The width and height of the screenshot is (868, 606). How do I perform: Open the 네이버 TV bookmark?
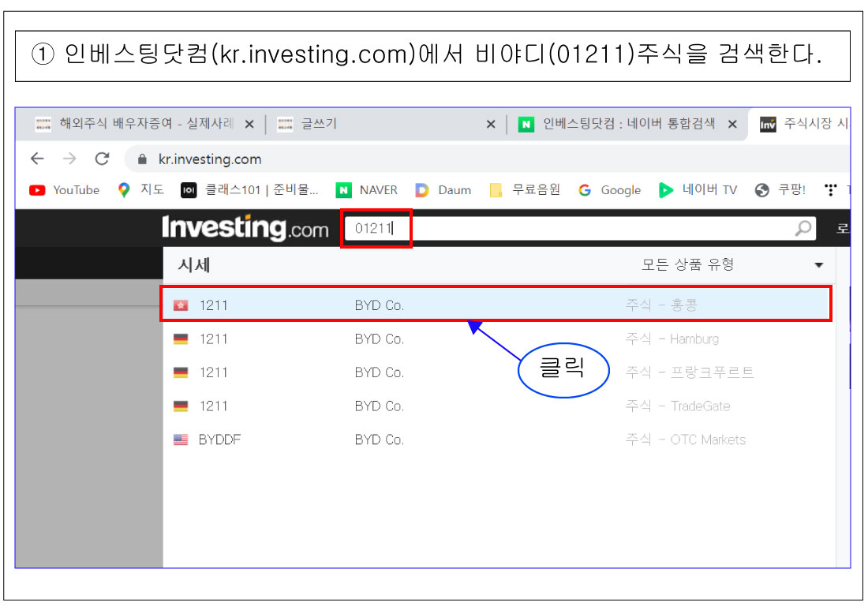click(x=698, y=190)
